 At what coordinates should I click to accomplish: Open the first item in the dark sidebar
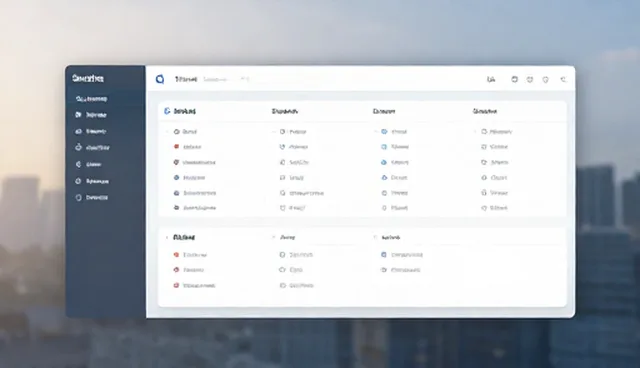[91, 99]
